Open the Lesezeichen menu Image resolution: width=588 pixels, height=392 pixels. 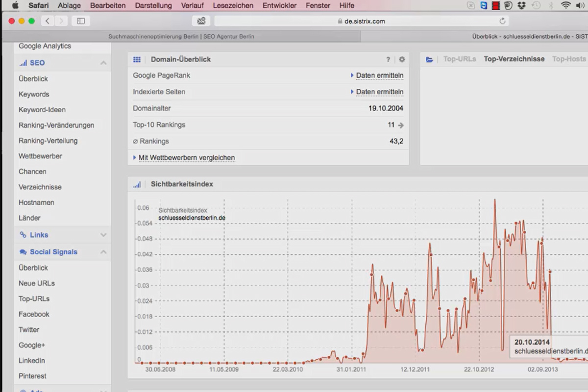(233, 5)
